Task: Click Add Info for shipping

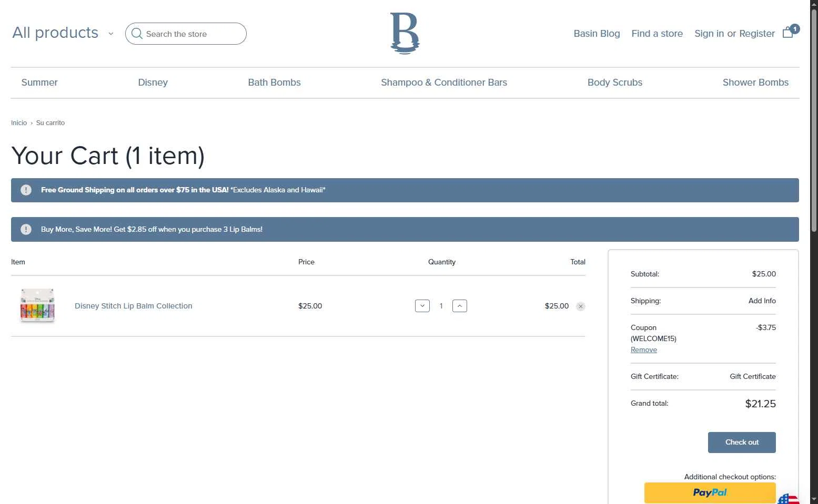Action: pyautogui.click(x=762, y=301)
